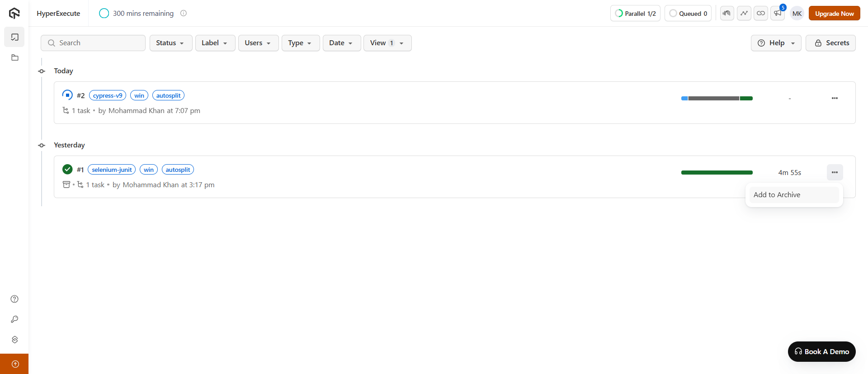This screenshot has width=868, height=374.
Task: Click the "#1" job number
Action: (80, 170)
